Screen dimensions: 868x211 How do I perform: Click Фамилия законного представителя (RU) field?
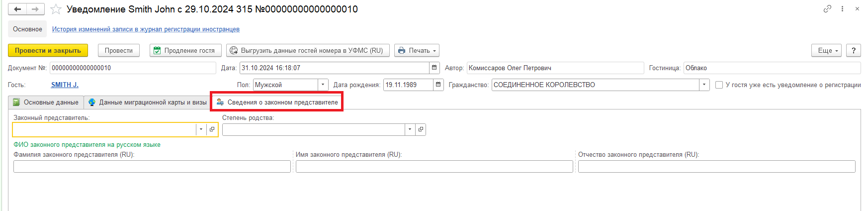click(152, 166)
